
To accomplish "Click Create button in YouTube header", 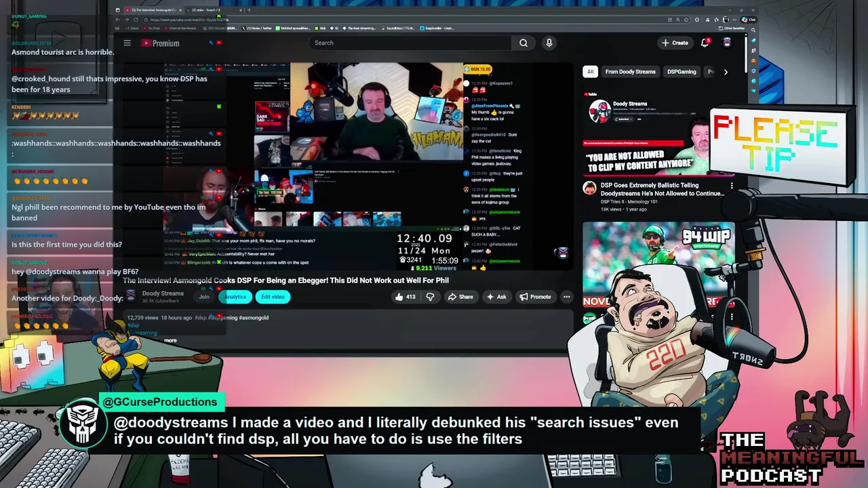I will (x=675, y=43).
